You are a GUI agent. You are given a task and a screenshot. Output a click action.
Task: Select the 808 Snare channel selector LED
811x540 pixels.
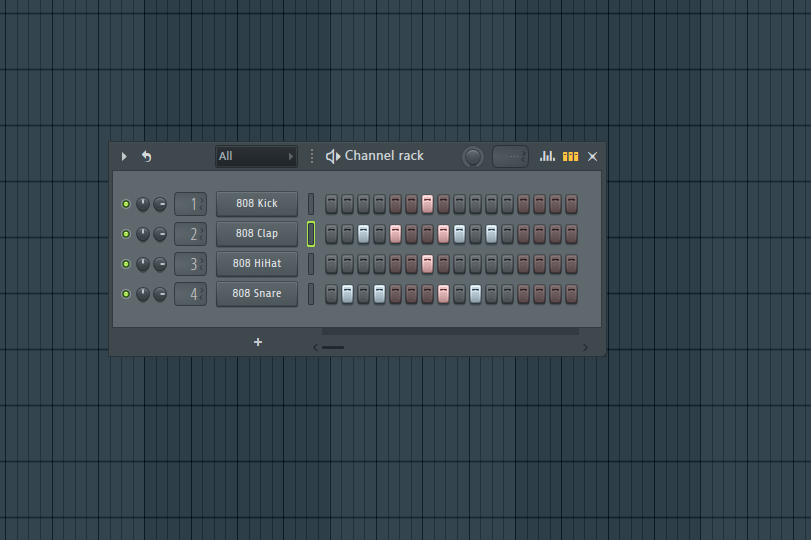pos(311,294)
